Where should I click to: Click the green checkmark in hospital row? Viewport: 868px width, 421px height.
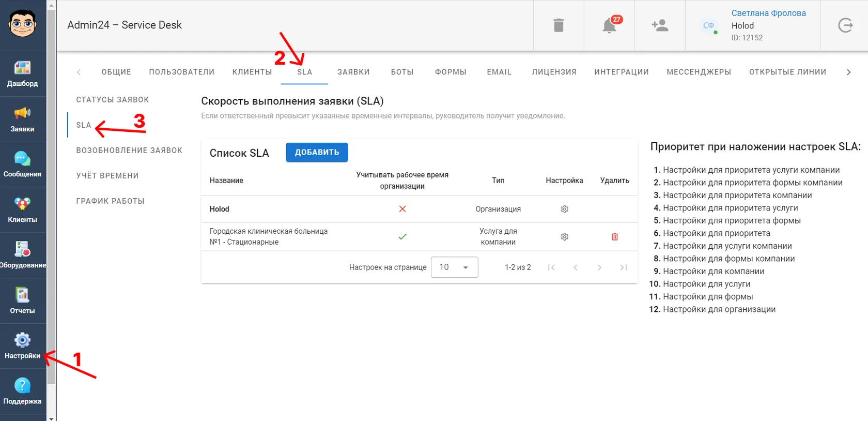[402, 237]
